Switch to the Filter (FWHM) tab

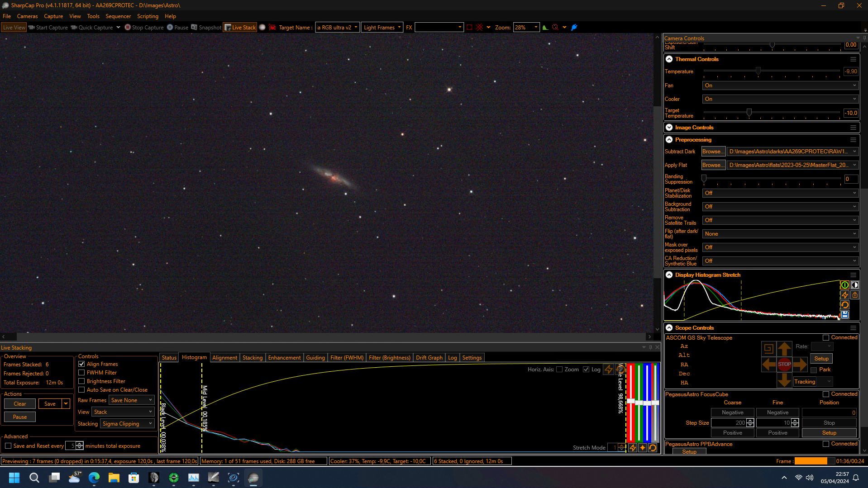pyautogui.click(x=347, y=357)
